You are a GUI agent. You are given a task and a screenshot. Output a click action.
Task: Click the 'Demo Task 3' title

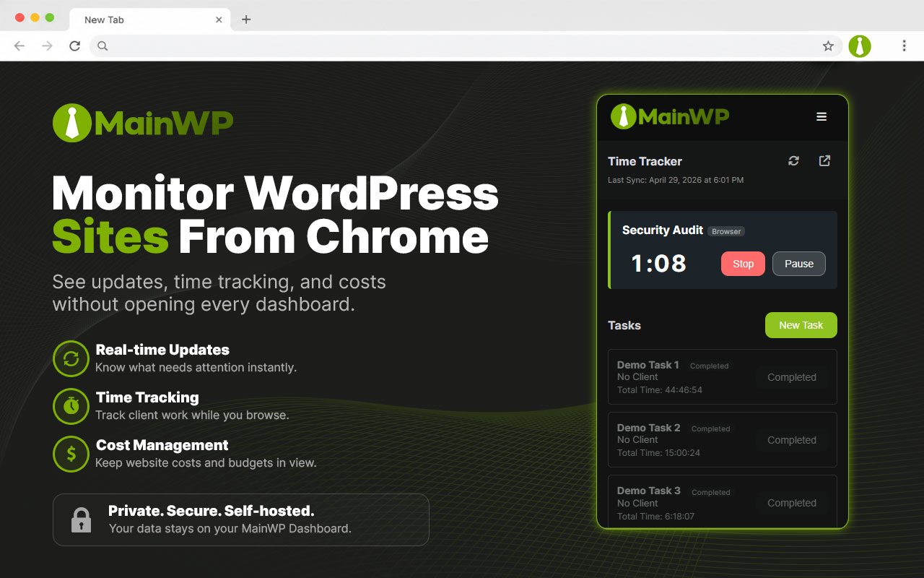coord(649,491)
